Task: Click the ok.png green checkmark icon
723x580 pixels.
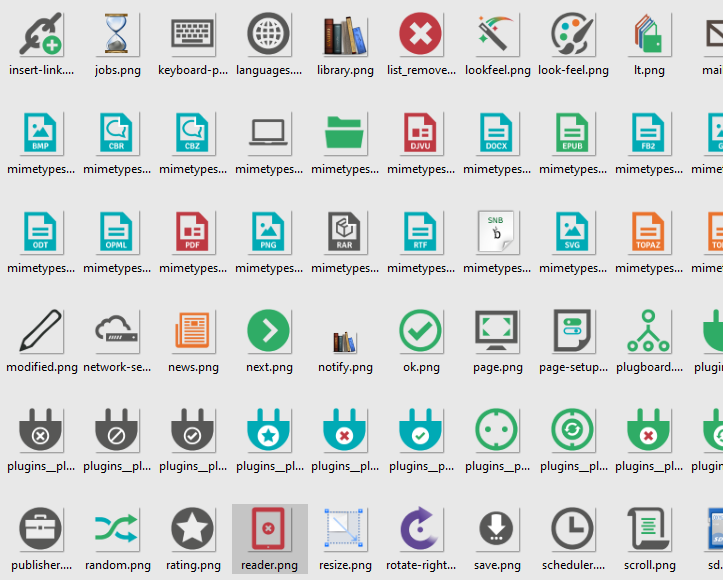Action: (x=420, y=331)
